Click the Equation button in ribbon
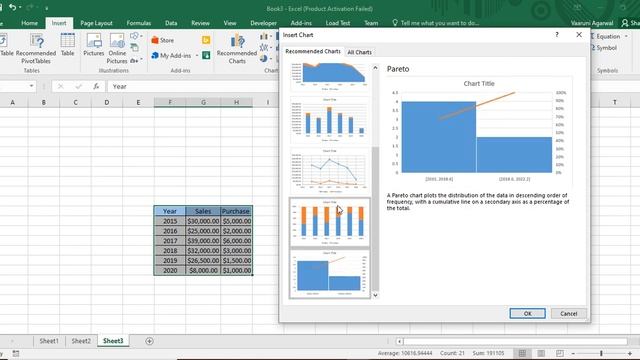Image resolution: width=640 pixels, height=360 pixels. click(606, 36)
